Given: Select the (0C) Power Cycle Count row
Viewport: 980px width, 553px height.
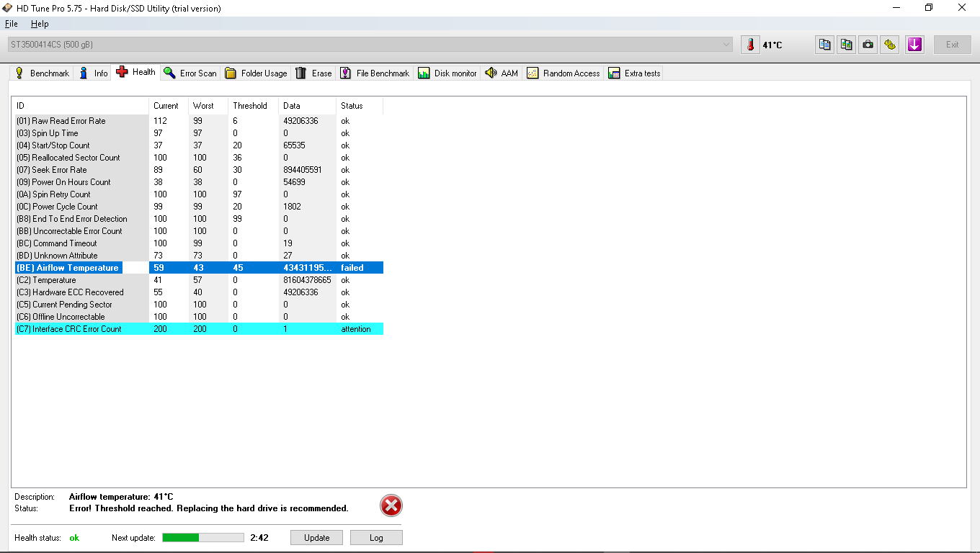Looking at the screenshot, I should tap(199, 207).
